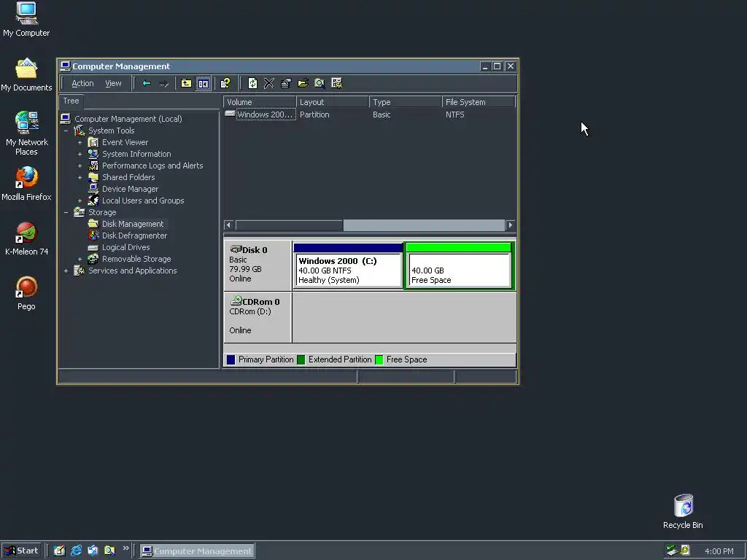This screenshot has height=560, width=747.
Task: Click the rightmost disk settings toolbar icon
Action: [x=337, y=83]
